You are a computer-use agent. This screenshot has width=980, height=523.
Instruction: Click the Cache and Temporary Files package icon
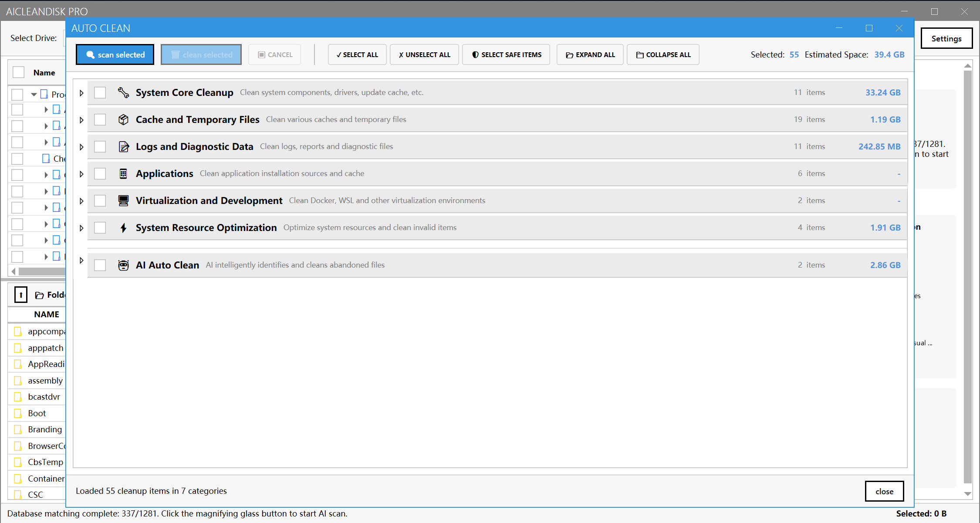123,119
